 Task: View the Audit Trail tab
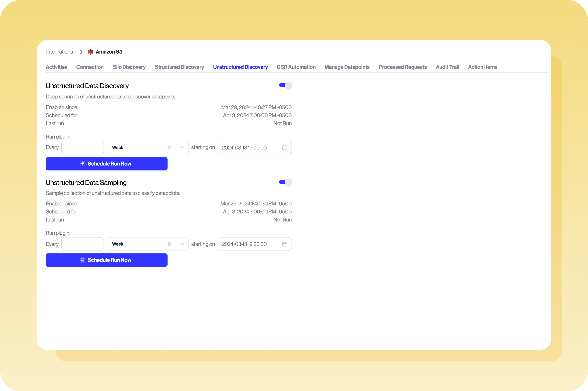pos(447,67)
